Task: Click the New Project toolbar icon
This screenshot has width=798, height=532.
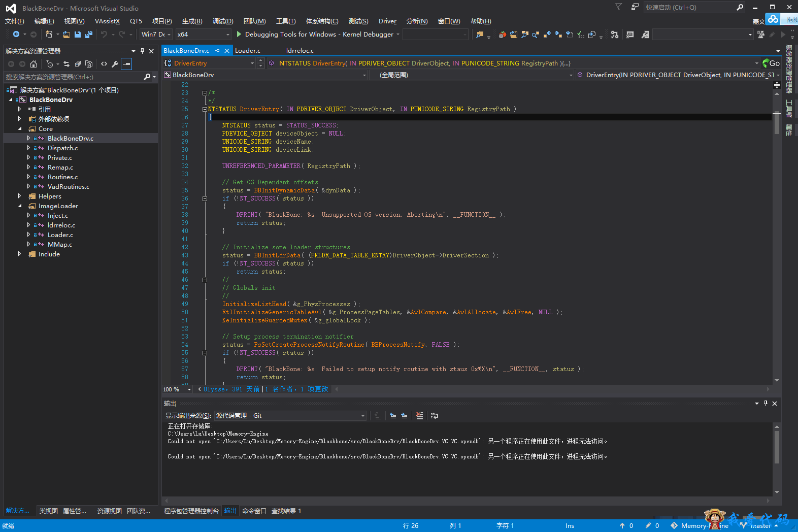Action: (49, 35)
